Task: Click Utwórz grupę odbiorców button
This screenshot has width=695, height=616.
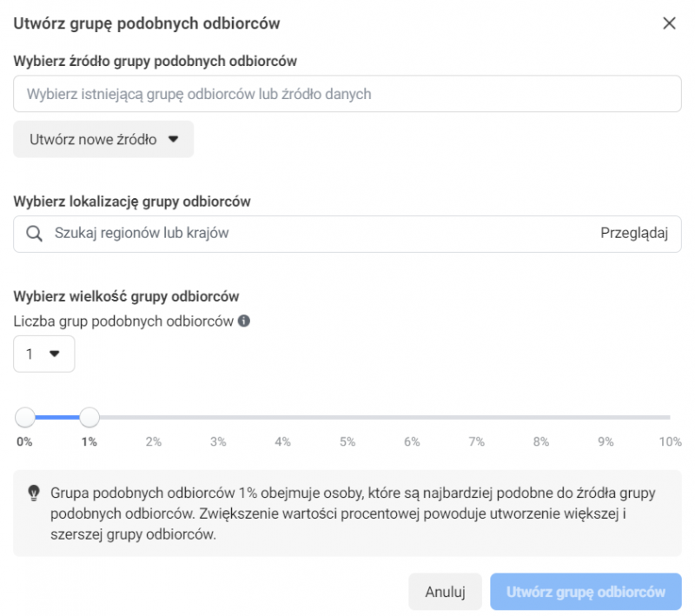Action: [x=586, y=592]
